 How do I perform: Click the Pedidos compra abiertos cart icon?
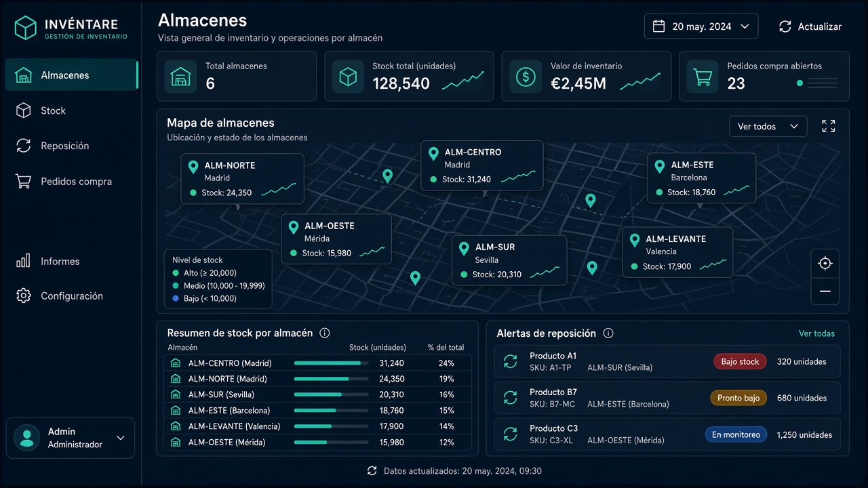[x=703, y=77]
